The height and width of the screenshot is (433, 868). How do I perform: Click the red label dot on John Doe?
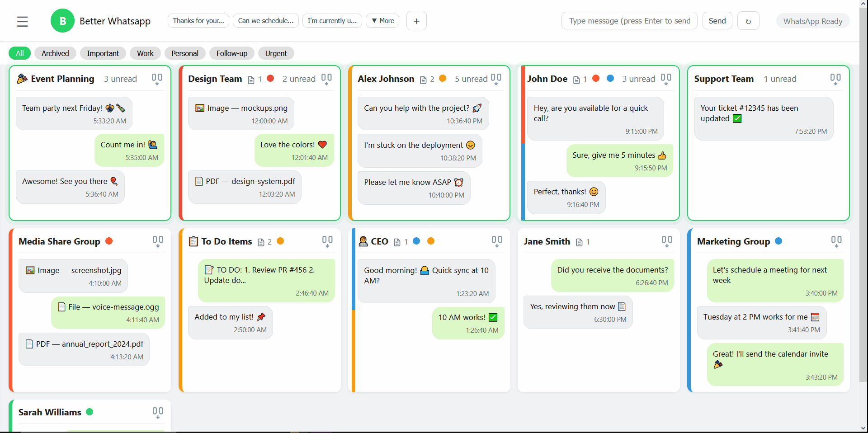click(x=596, y=78)
